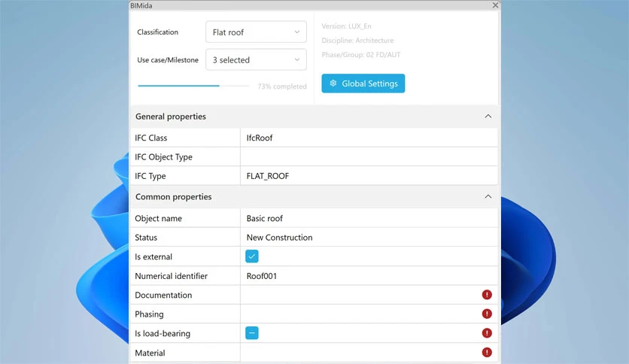Screen dimensions: 629x364
Task: Click the New Construction status value
Action: click(369, 238)
